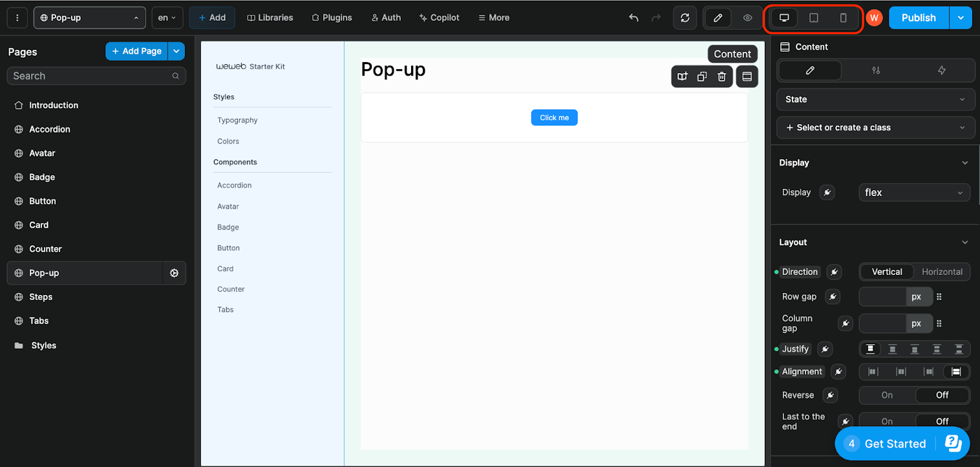Open the 'Select or create a class' dropdown
Viewport: 980px width, 467px height.
pos(875,127)
